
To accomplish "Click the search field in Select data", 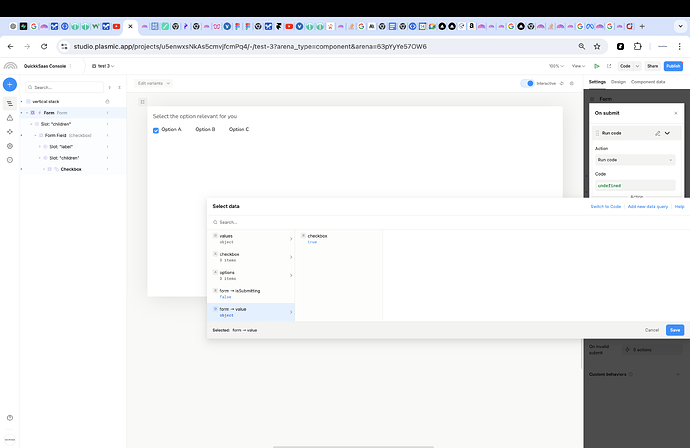I will 300,222.
